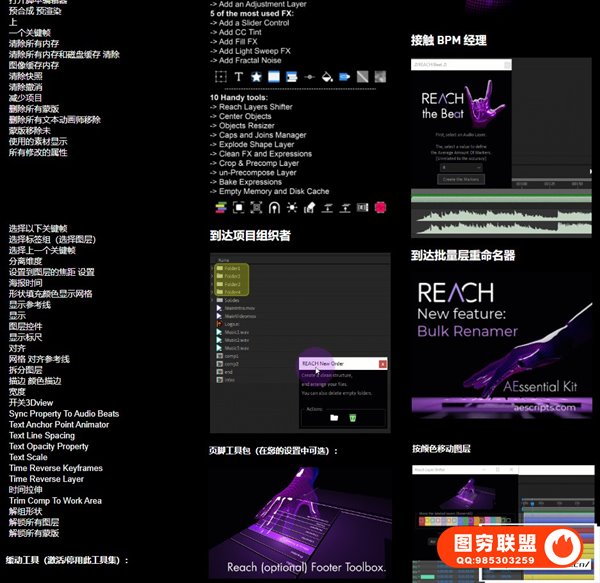Viewport: 600px width, 583px height.
Task: Close the REACH New Order dialog
Action: point(382,364)
